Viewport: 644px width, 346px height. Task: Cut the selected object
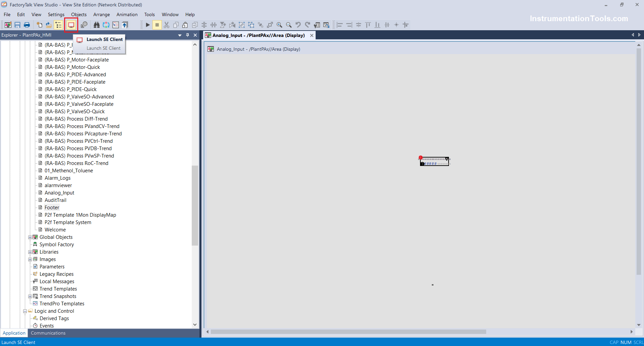click(167, 25)
